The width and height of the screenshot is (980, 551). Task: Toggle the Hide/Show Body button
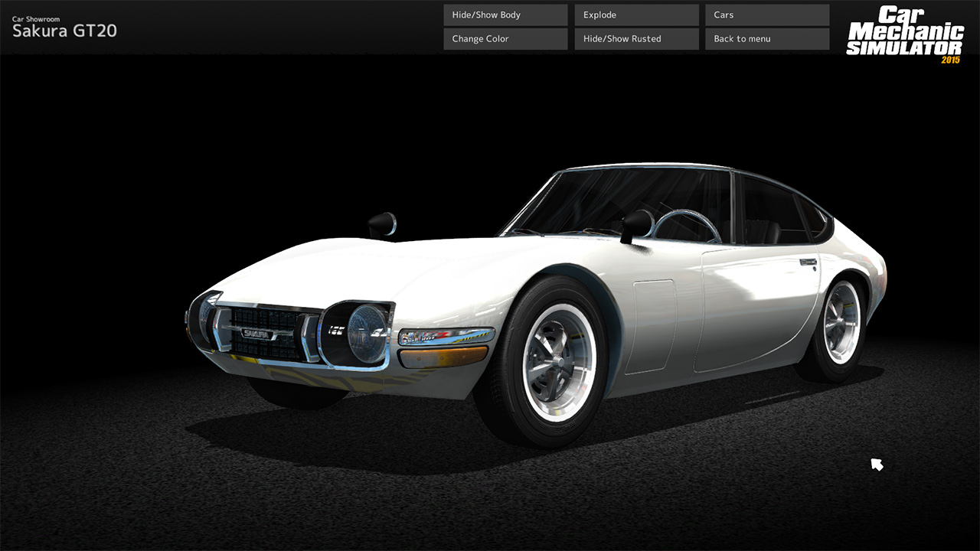click(505, 15)
